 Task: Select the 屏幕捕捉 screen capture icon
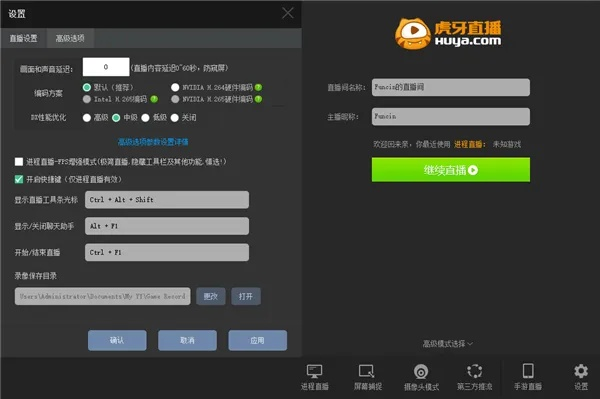(x=367, y=371)
